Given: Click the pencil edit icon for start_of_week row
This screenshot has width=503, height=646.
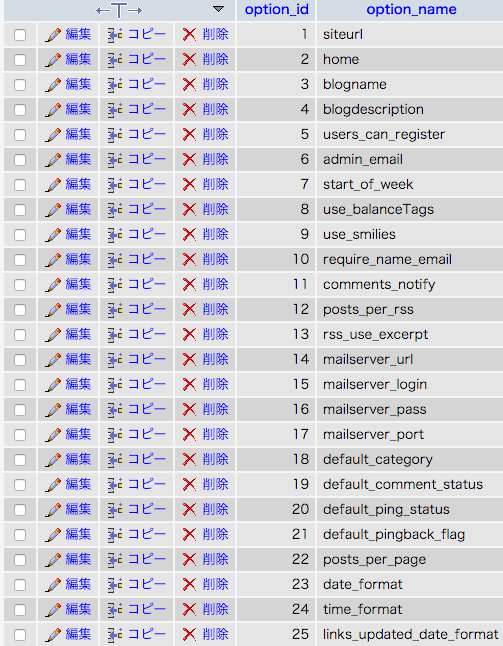Looking at the screenshot, I should coord(53,185).
